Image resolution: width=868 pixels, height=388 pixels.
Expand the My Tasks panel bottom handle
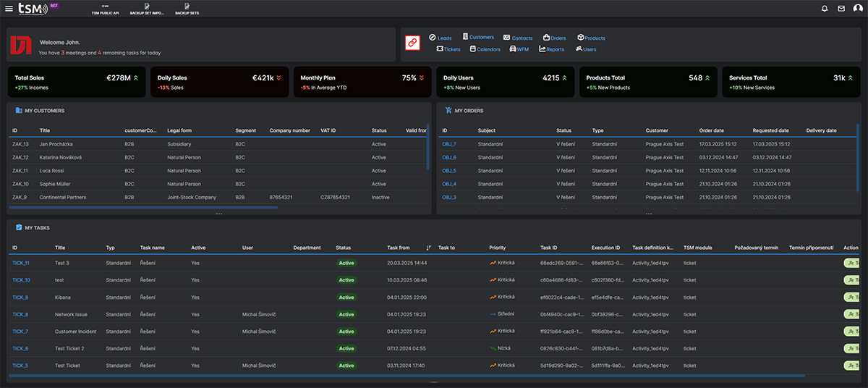tap(434, 382)
